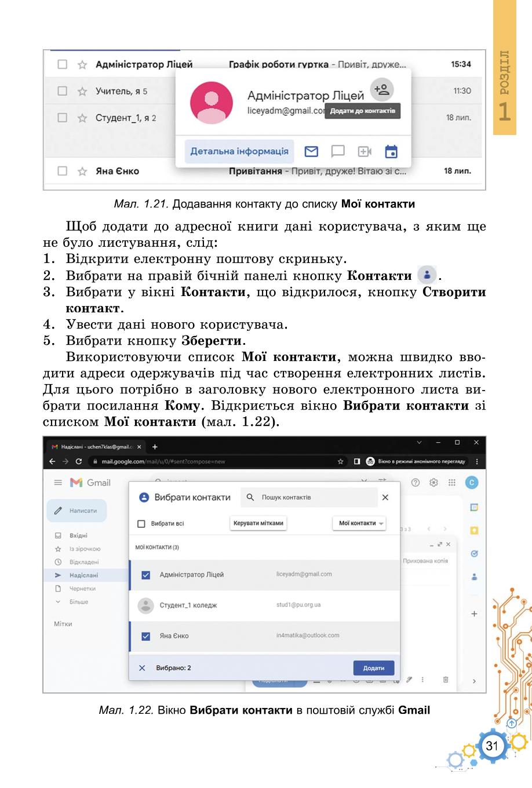Star the Адміністратор Ліцей email

click(x=82, y=64)
